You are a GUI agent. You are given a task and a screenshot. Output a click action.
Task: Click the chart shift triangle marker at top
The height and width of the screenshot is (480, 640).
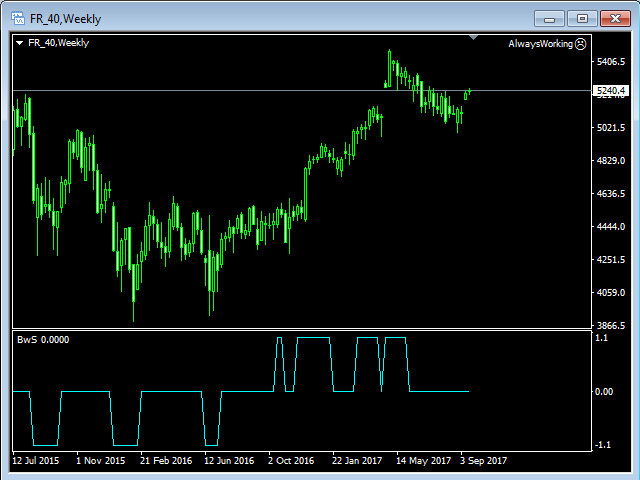tap(474, 37)
